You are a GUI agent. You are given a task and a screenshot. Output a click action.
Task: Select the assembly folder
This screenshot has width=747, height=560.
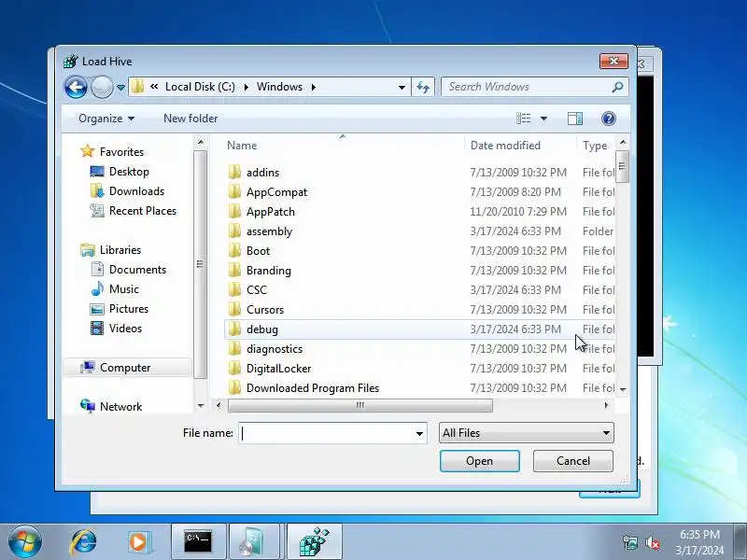269,231
